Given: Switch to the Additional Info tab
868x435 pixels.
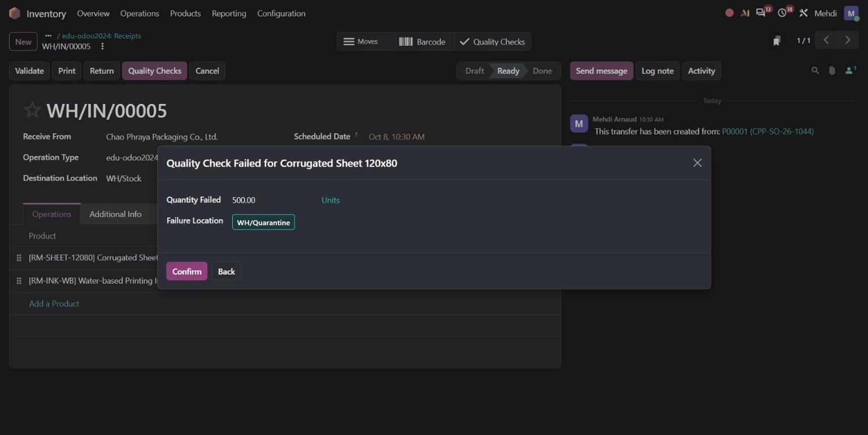Looking at the screenshot, I should [115, 214].
